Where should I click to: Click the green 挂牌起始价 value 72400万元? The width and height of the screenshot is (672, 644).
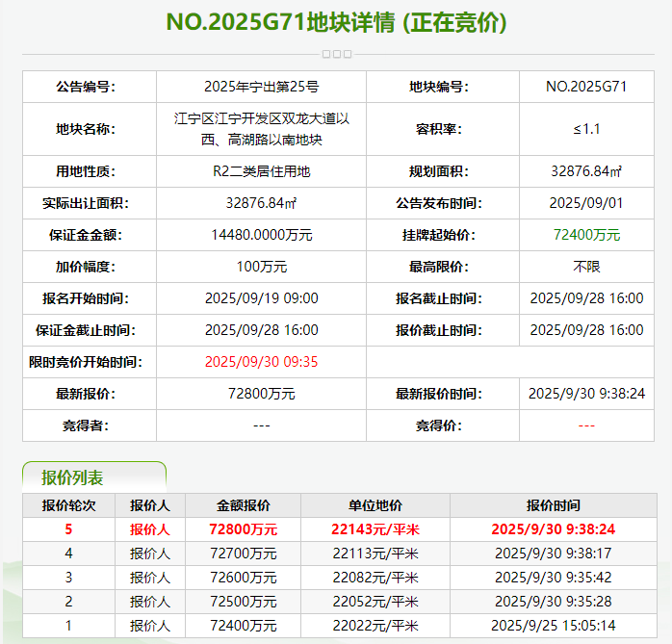(586, 235)
